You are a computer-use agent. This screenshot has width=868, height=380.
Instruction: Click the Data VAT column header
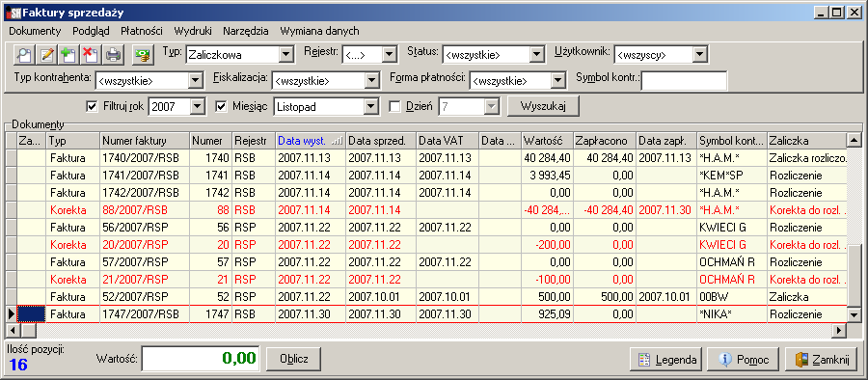point(448,141)
